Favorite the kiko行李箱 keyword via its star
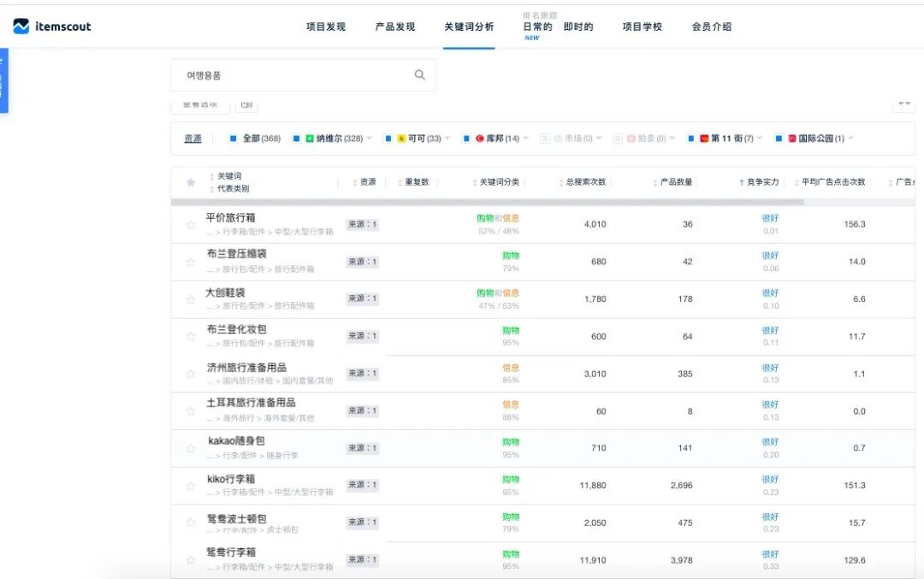Viewport: 924px width, 579px height. pos(190,486)
